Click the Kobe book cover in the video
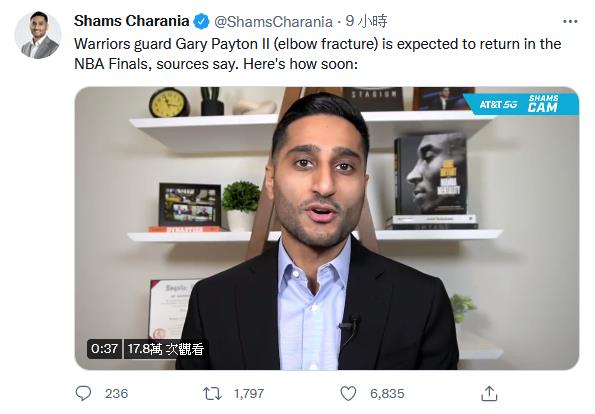 [x=431, y=175]
